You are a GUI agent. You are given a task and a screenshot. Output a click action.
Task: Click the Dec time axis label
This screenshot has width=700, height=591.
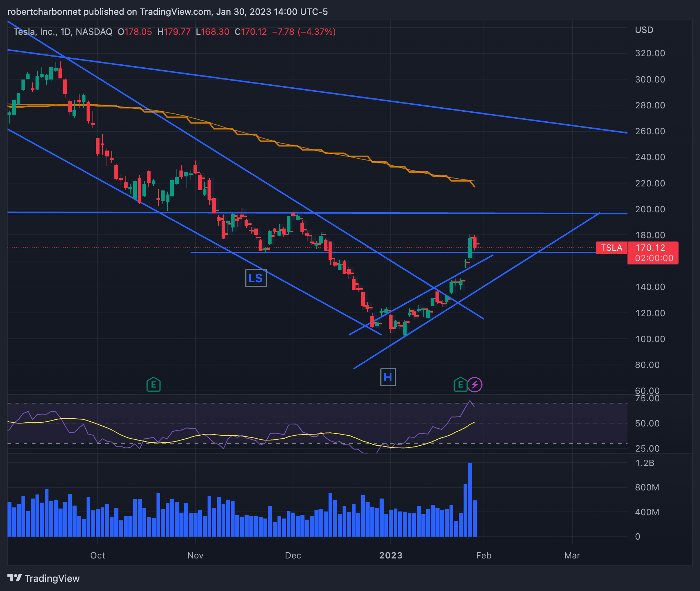pos(293,555)
